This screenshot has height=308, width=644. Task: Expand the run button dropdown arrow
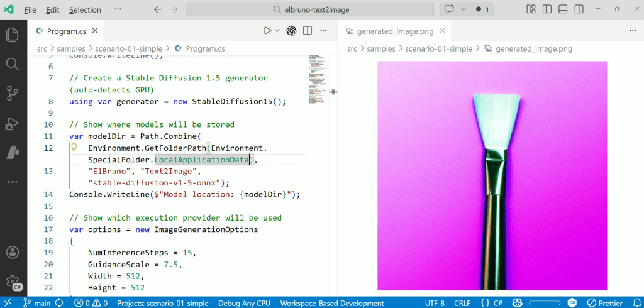[277, 30]
